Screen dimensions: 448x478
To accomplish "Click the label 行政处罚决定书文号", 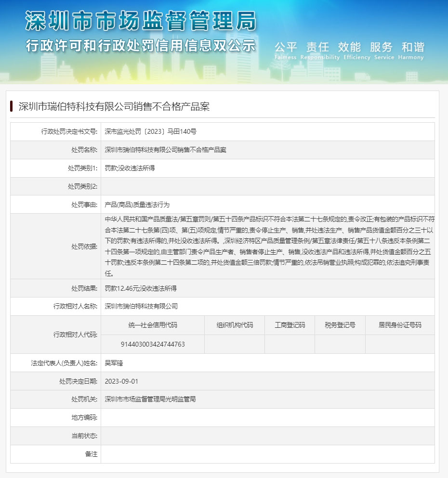I will [69, 131].
